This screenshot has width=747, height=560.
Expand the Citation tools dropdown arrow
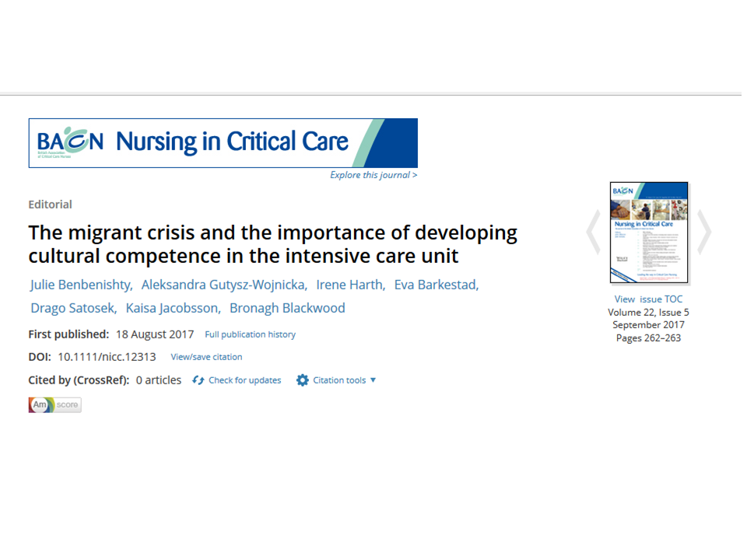tap(373, 380)
